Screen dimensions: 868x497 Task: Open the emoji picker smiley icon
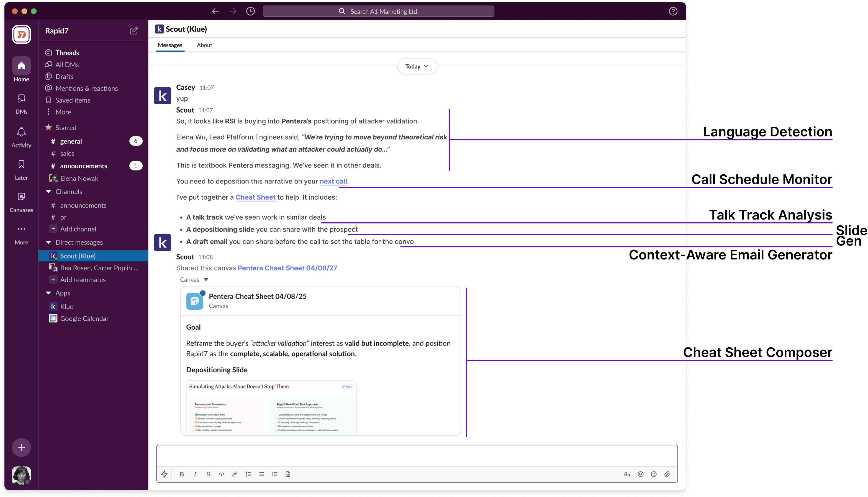(654, 474)
